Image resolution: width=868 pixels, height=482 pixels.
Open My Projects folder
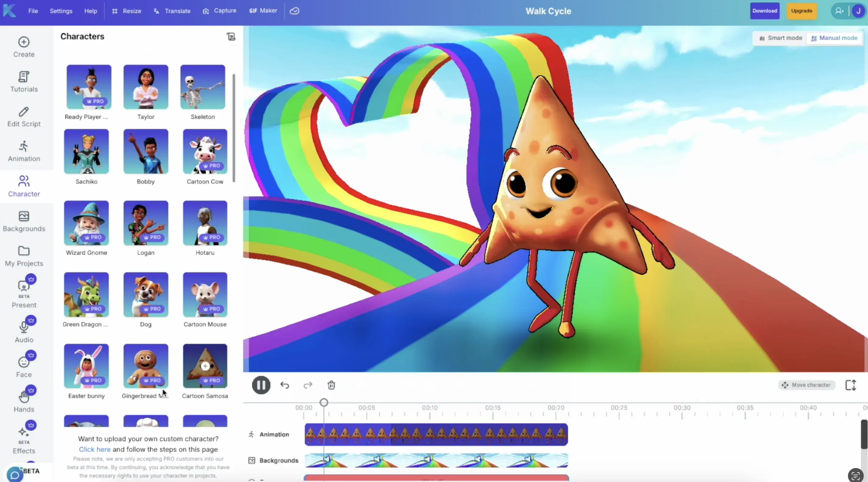24,256
